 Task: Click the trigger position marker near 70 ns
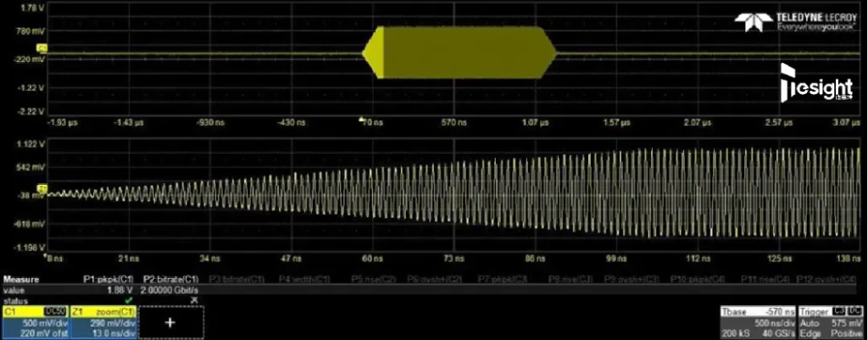pyautogui.click(x=361, y=118)
